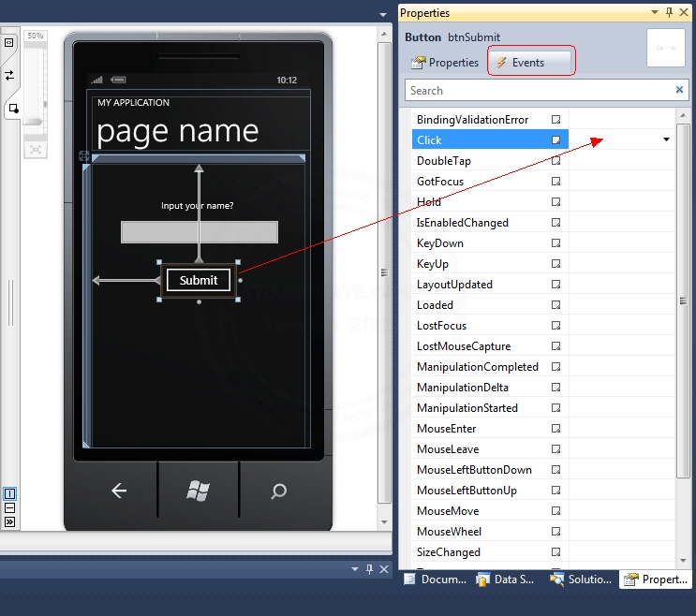Image resolution: width=696 pixels, height=616 pixels.
Task: Click the marker icon next to MouseLeftButtonUp
Action: pos(555,490)
